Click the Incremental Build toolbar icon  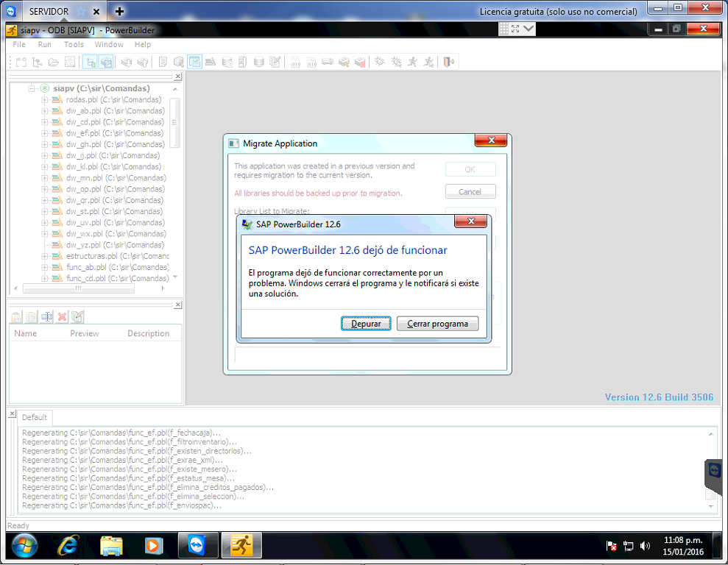[296, 62]
